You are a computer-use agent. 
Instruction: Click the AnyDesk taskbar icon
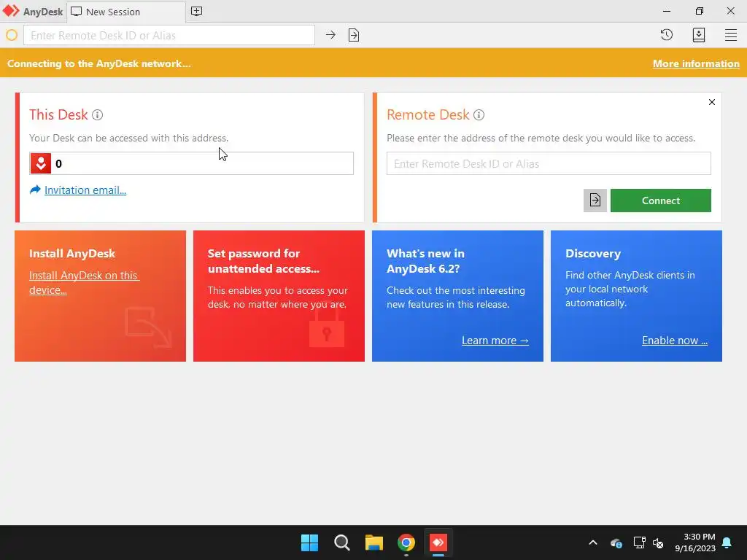[438, 542]
